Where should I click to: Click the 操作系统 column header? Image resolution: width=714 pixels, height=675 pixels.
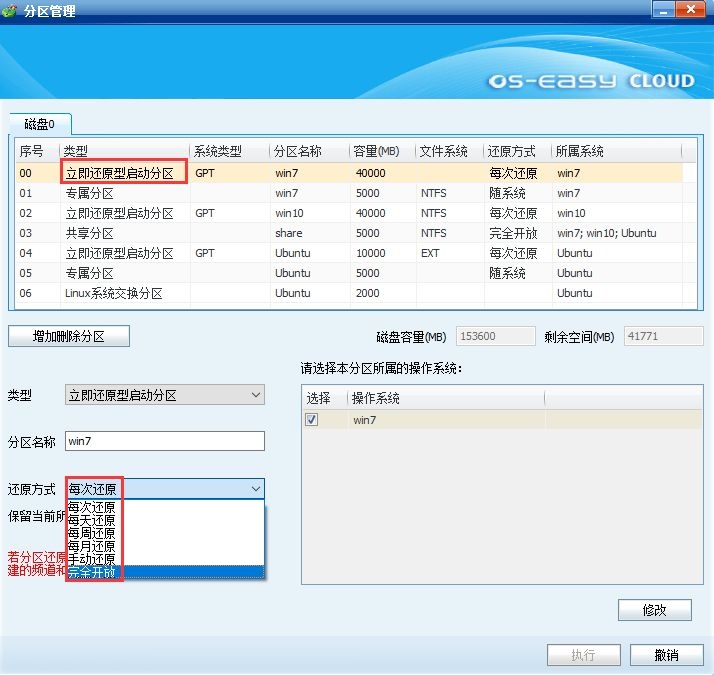[x=445, y=398]
